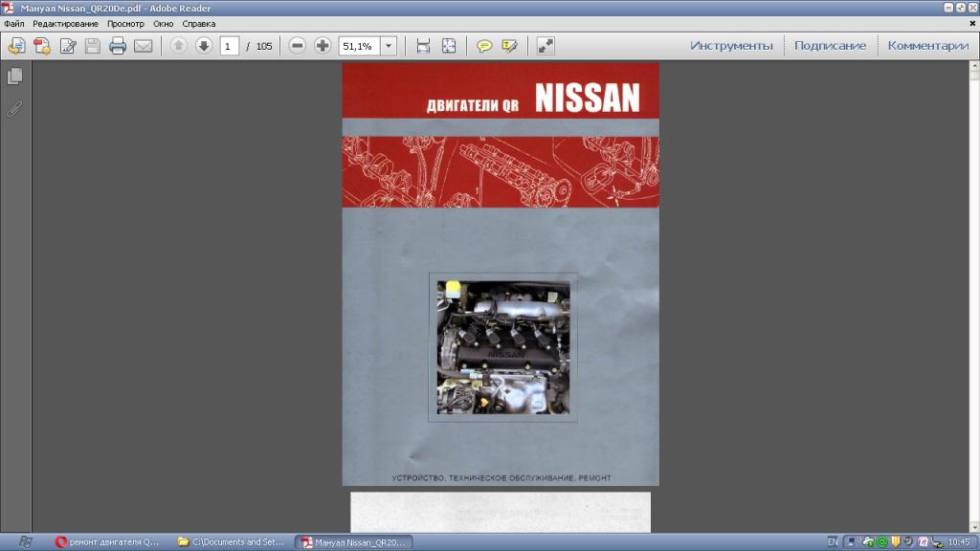The image size is (980, 551).
Task: Click the volume speaker tray icon
Action: point(909,541)
